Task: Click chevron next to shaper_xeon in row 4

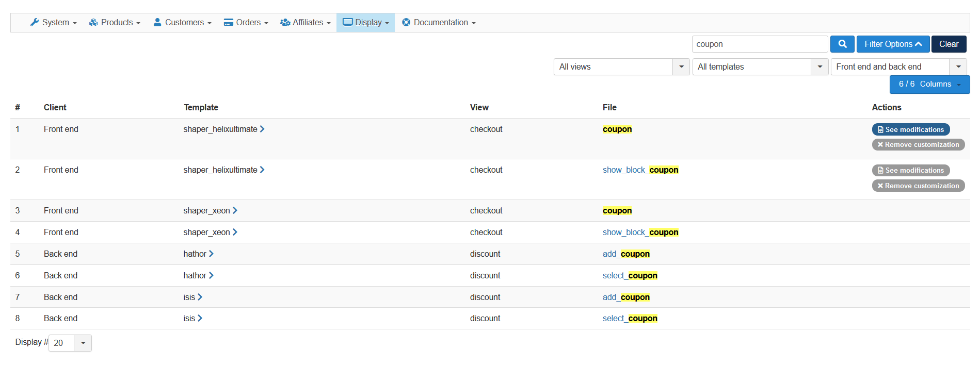Action: tap(235, 232)
